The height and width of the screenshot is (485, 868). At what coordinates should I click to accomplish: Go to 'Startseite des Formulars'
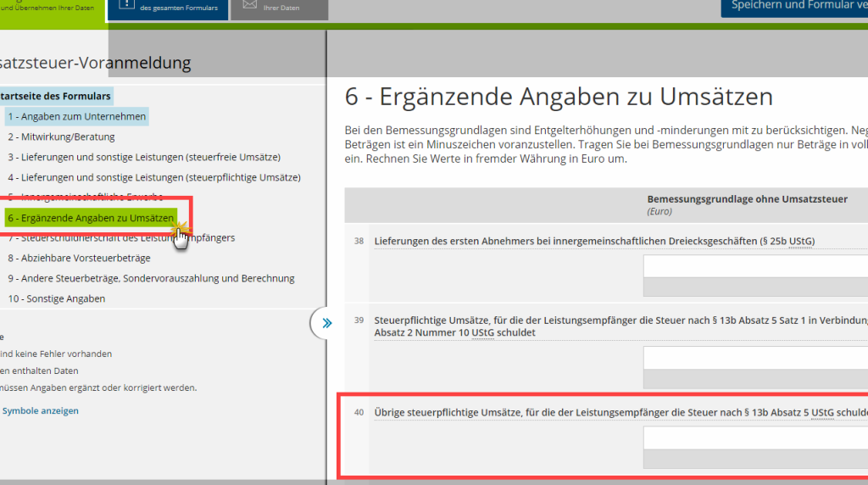point(56,96)
